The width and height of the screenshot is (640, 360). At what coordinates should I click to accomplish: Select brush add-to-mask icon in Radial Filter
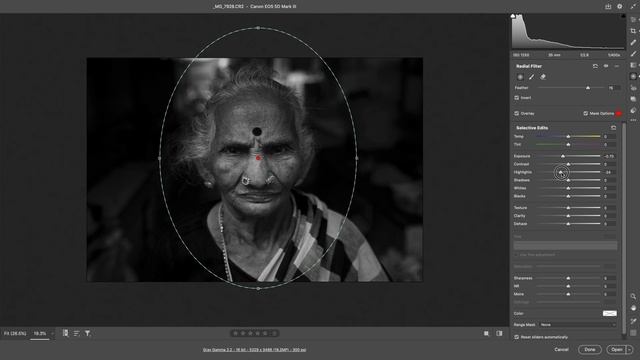pyautogui.click(x=531, y=77)
